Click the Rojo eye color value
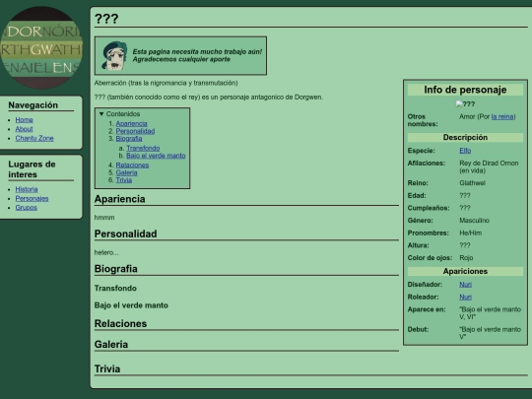The width and height of the screenshot is (532, 399). pos(466,257)
